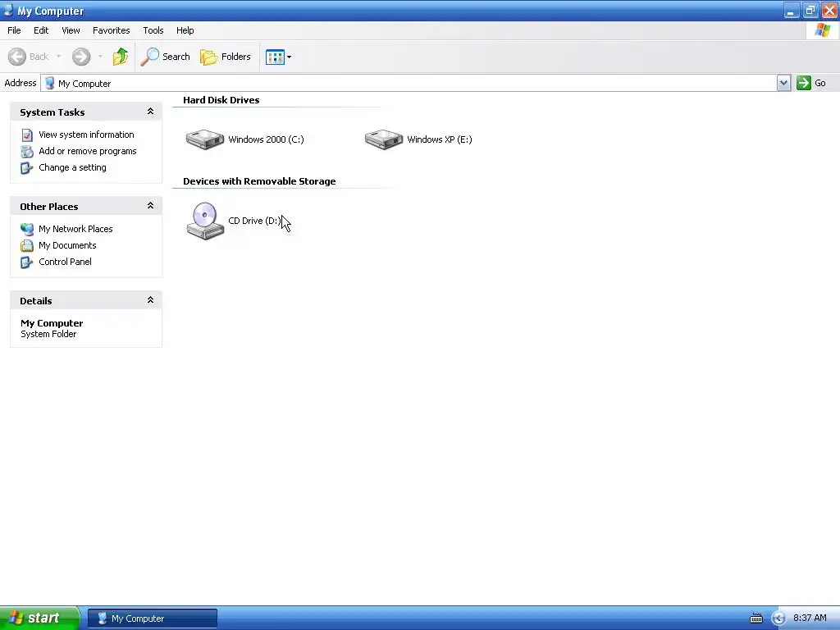Click My Computer taskbar button
840x630 pixels.
153,619
